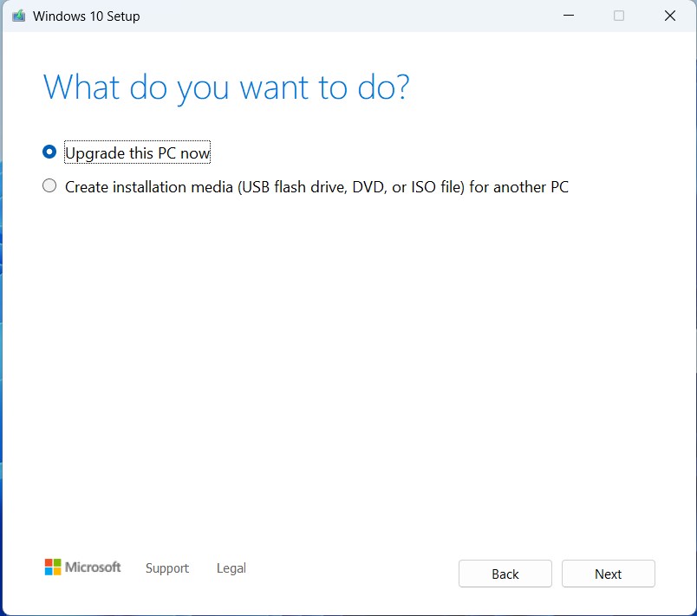
Task: Close the Windows 10 Setup window
Action: coord(670,16)
